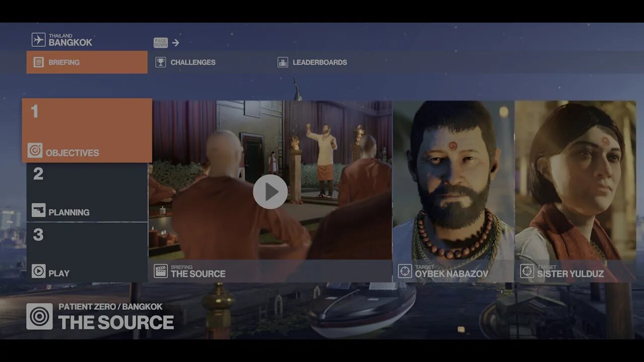Click the Planning pistol icon
The height and width of the screenshot is (362, 644).
tap(39, 210)
